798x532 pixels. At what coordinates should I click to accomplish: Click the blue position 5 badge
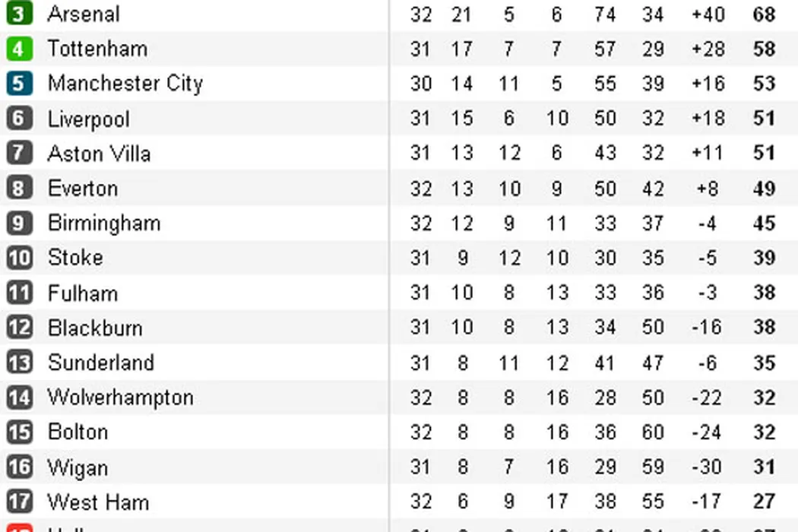19,84
